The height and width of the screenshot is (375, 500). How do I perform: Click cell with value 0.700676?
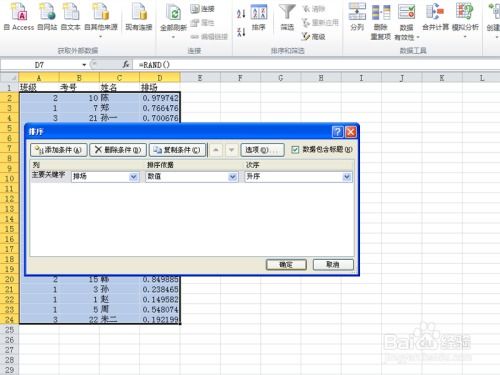(x=160, y=118)
